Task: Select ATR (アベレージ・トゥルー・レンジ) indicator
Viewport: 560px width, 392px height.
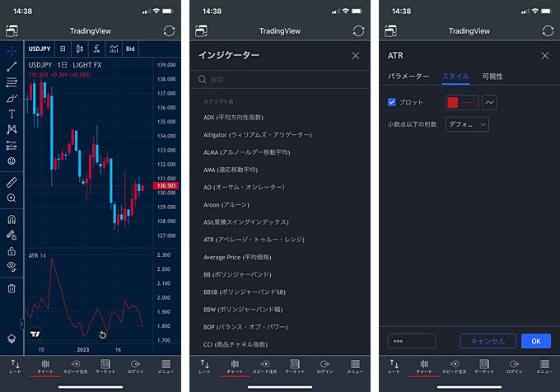Action: pyautogui.click(x=254, y=240)
